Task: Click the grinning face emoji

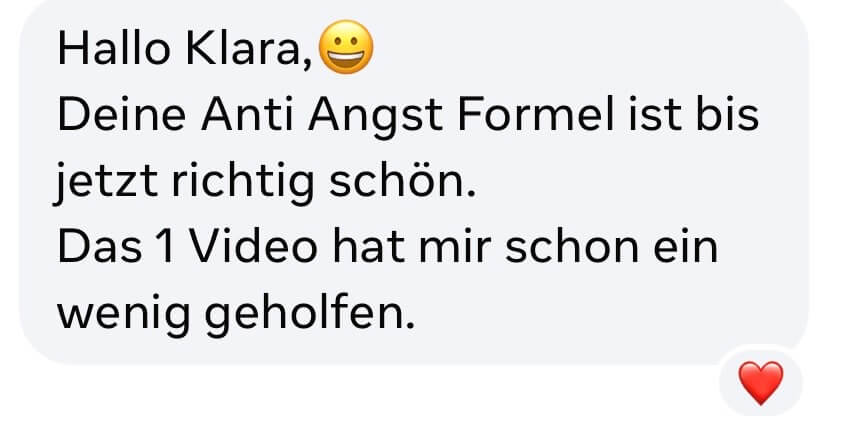Action: click(x=346, y=47)
